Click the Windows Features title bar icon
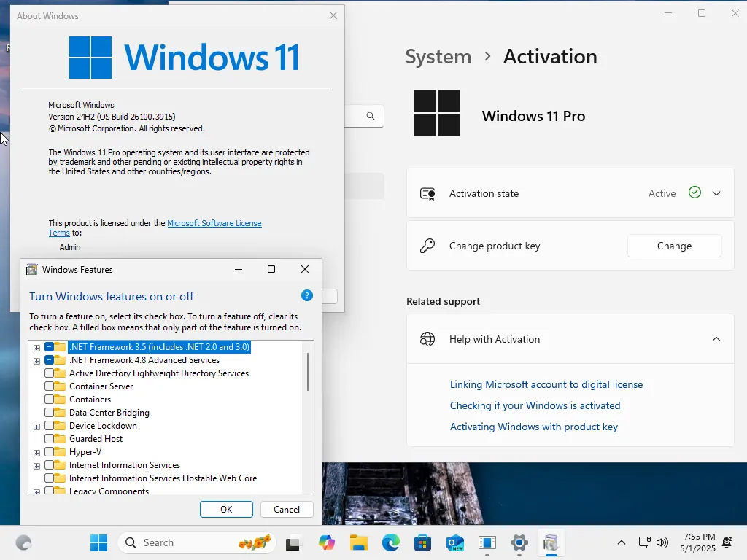Image resolution: width=747 pixels, height=560 pixels. coord(31,270)
